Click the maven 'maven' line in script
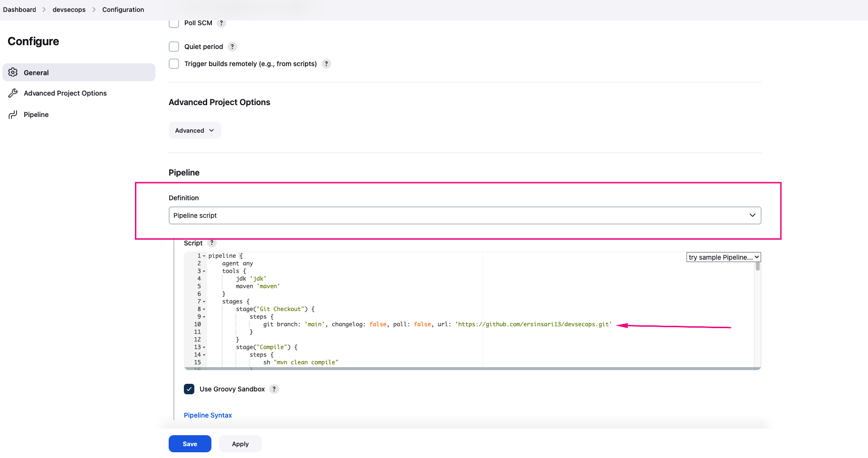This screenshot has height=458, width=868. pyautogui.click(x=258, y=286)
